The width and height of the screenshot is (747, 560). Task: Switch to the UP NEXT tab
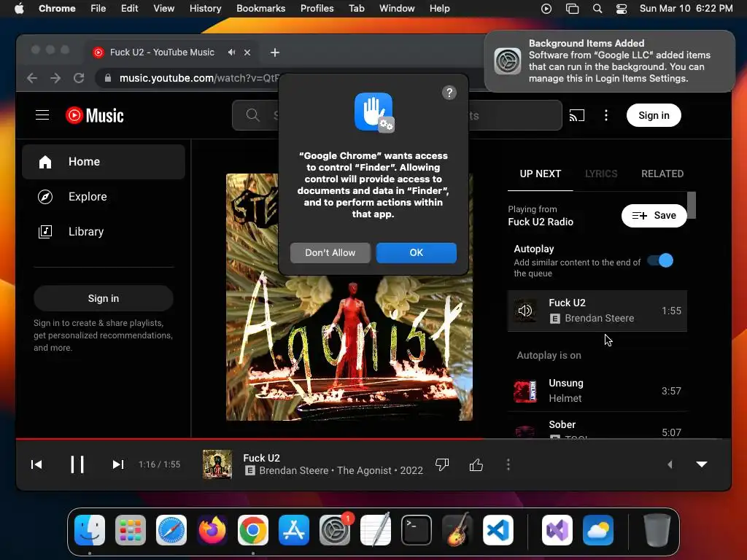[x=541, y=174]
